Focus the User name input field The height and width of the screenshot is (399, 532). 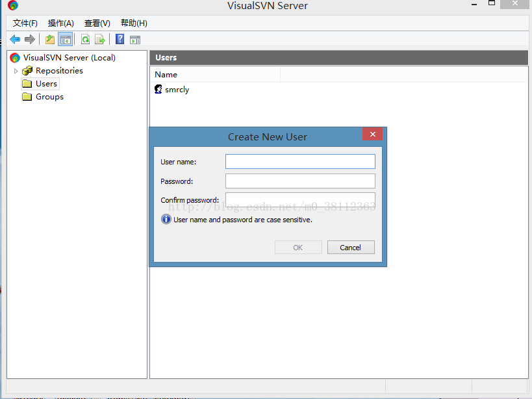coord(300,162)
